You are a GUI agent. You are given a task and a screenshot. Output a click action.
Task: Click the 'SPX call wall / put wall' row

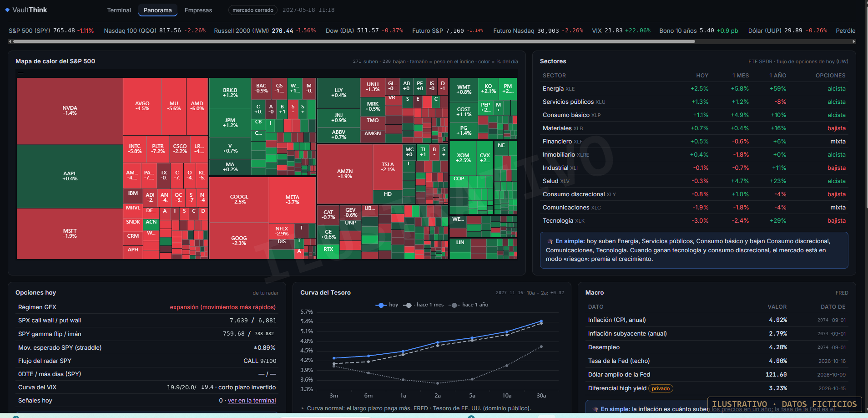(147, 321)
